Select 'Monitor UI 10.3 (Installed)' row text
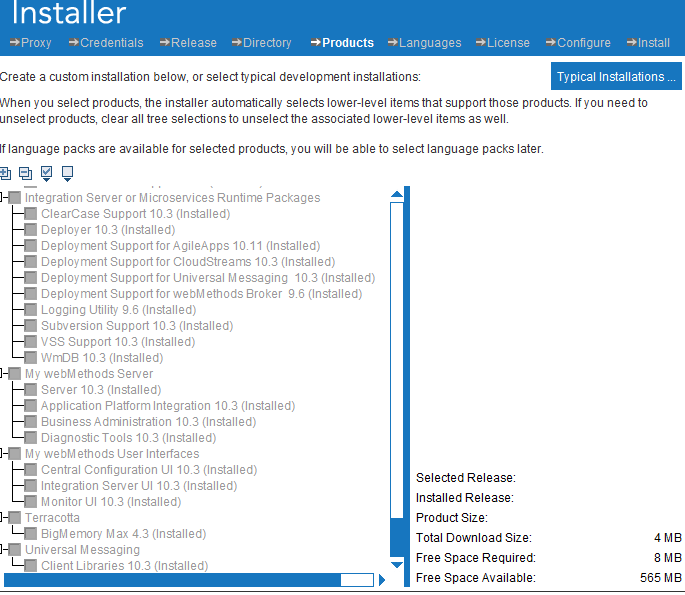The width and height of the screenshot is (685, 595). [111, 502]
